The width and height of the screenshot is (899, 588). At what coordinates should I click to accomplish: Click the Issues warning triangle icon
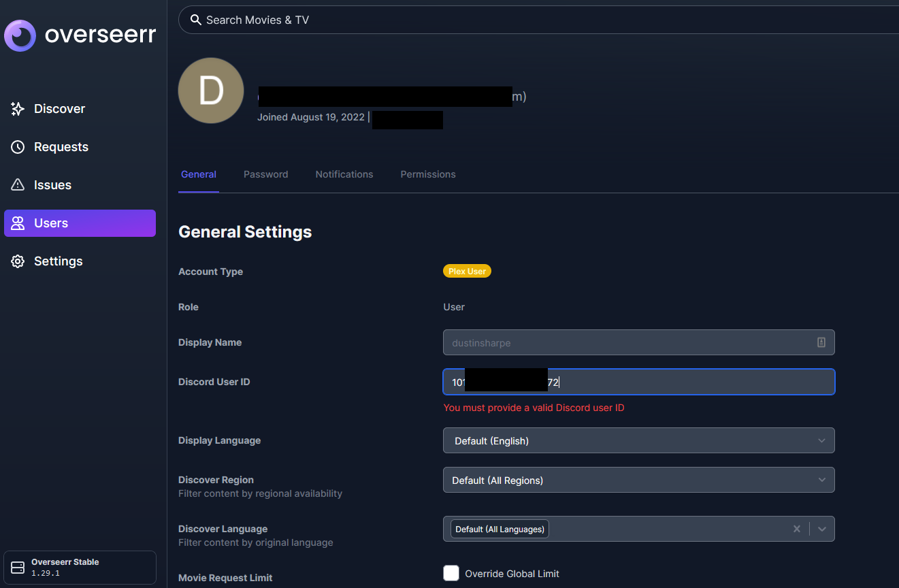tap(18, 184)
